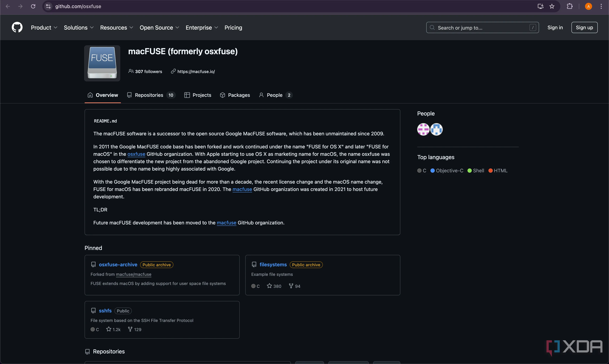Click the install app icon in address bar
609x364 pixels.
[540, 6]
